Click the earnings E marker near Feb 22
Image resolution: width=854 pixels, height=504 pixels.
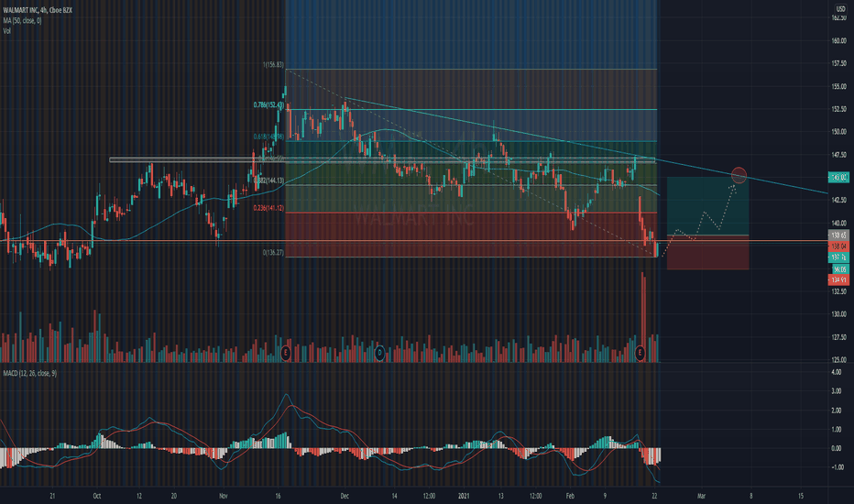pos(640,353)
